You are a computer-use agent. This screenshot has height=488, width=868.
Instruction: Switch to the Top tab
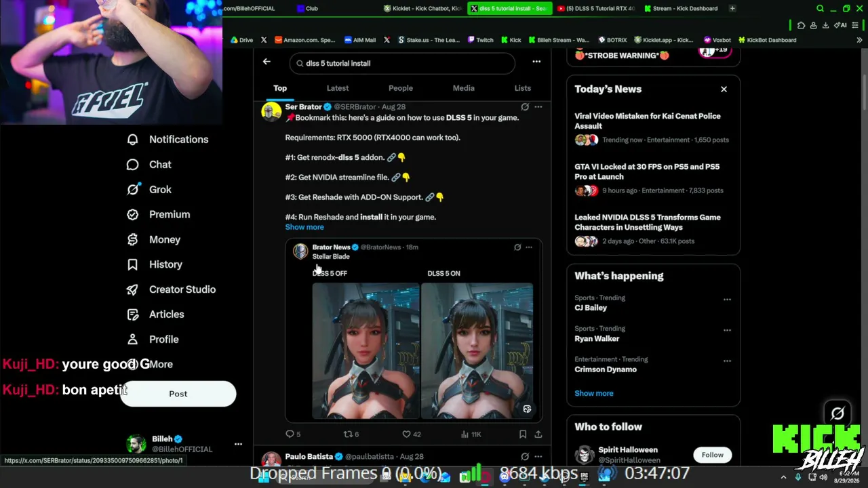pos(280,88)
